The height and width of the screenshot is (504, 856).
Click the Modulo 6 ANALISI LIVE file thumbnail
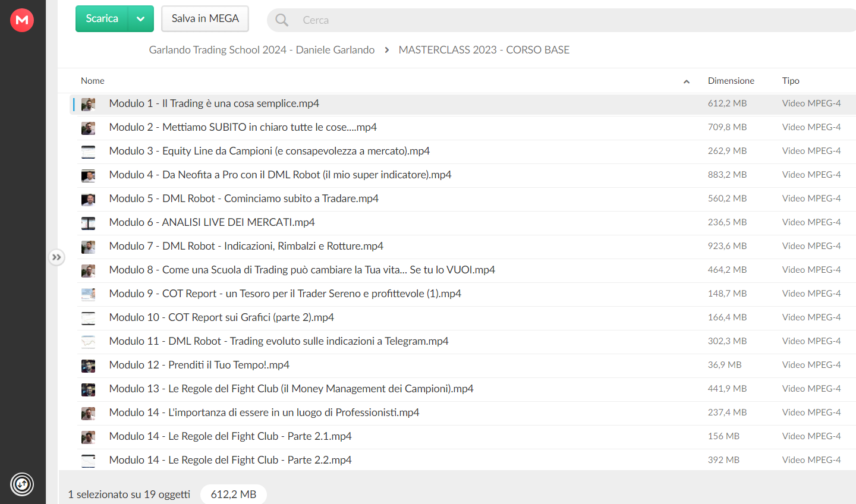(88, 223)
